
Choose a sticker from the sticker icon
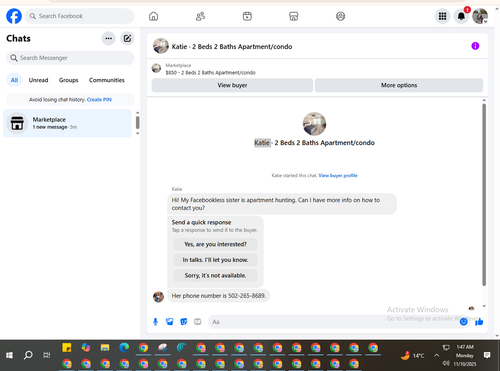(184, 322)
